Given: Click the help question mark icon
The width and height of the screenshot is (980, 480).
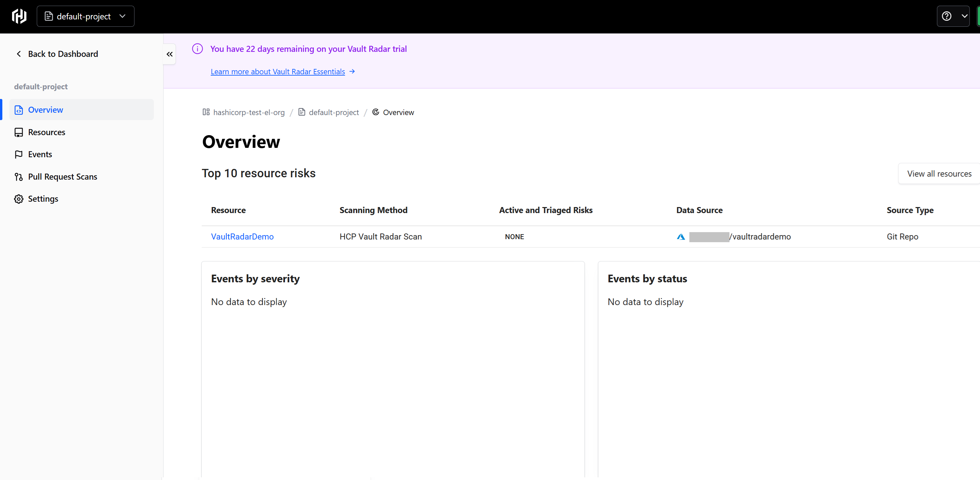Looking at the screenshot, I should (947, 16).
